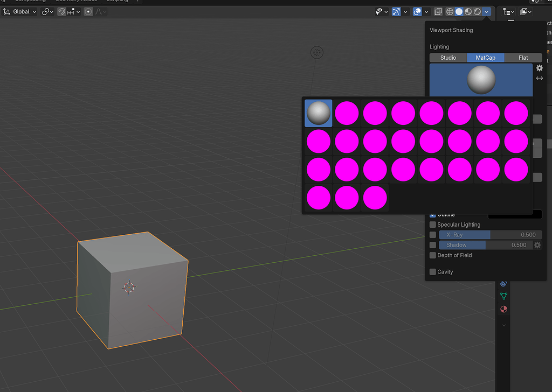Open the gizmo options dropdown arrow
Viewport: 552px width, 392px height.
pyautogui.click(x=405, y=12)
